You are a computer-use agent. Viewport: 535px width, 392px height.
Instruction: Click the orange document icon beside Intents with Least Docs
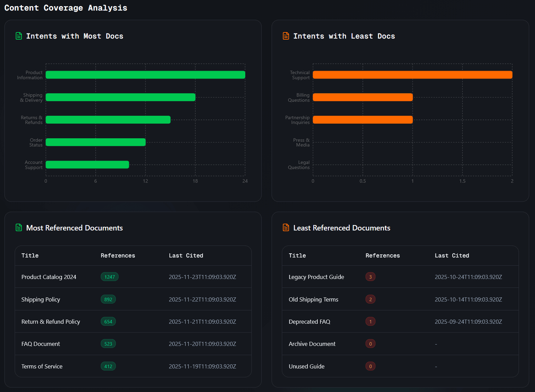(286, 36)
